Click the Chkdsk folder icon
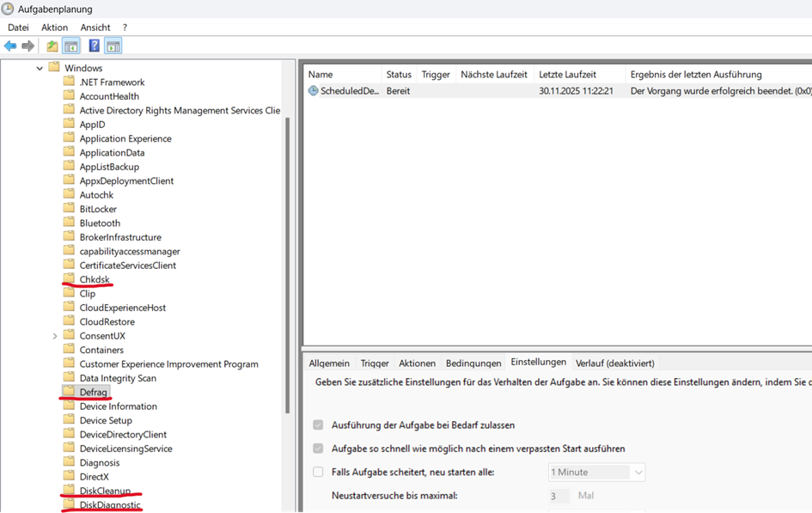Image resolution: width=812 pixels, height=513 pixels. pyautogui.click(x=69, y=278)
